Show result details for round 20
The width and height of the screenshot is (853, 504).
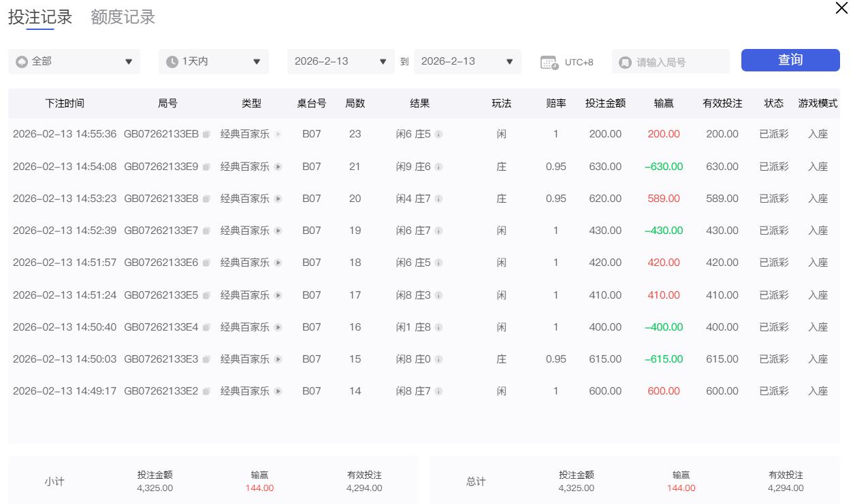tap(438, 199)
